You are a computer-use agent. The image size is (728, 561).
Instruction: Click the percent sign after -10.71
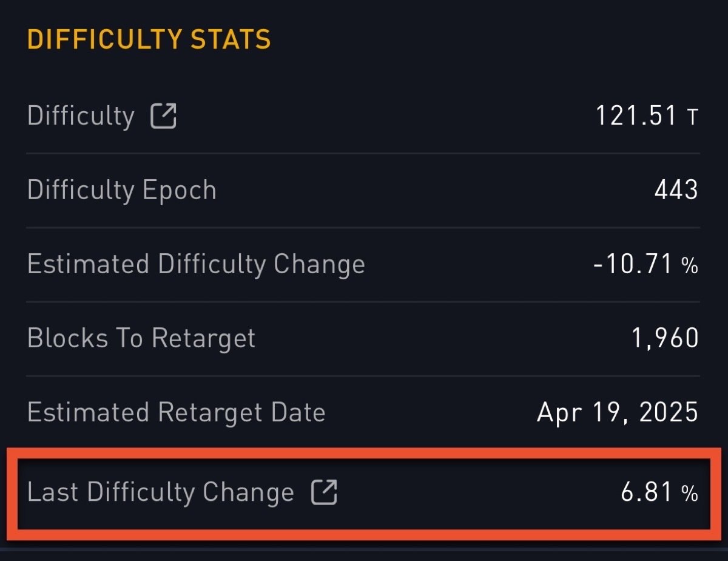coord(690,266)
